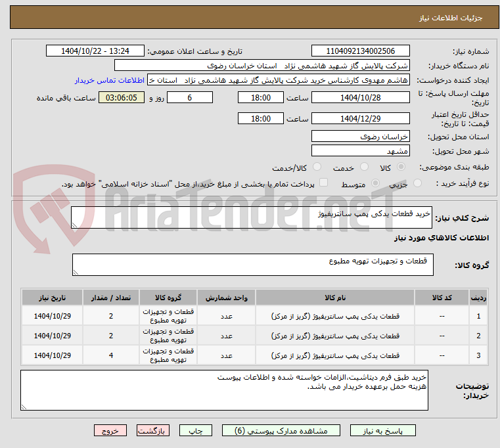This screenshot has height=448, width=500.
Task: Select the کالا radio button
Action: pos(401,167)
